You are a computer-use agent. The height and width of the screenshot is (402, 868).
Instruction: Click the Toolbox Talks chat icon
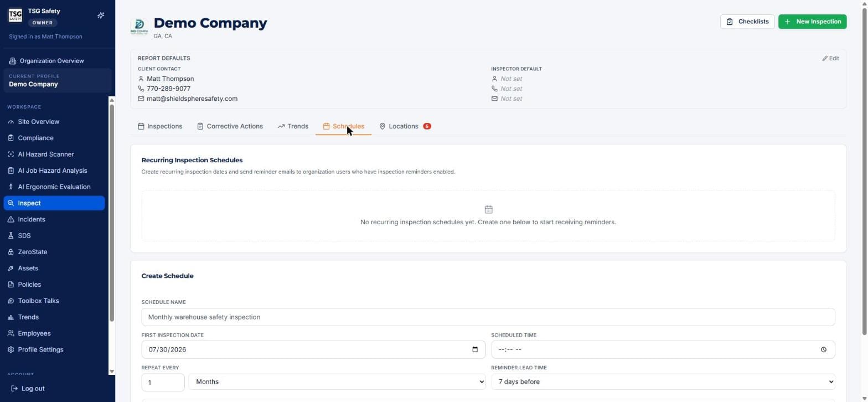click(x=11, y=301)
